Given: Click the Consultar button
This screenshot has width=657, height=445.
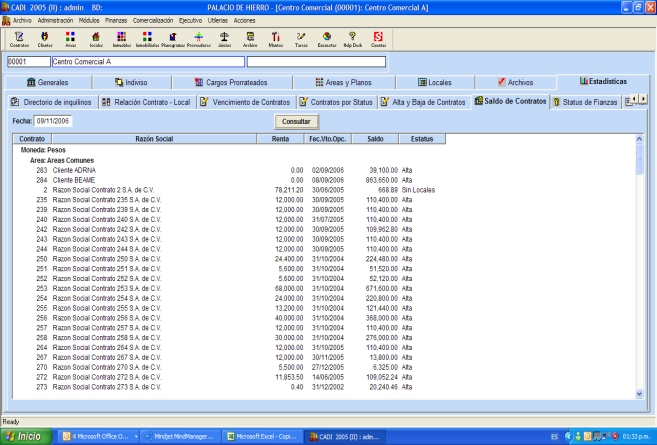Looking at the screenshot, I should (x=296, y=120).
